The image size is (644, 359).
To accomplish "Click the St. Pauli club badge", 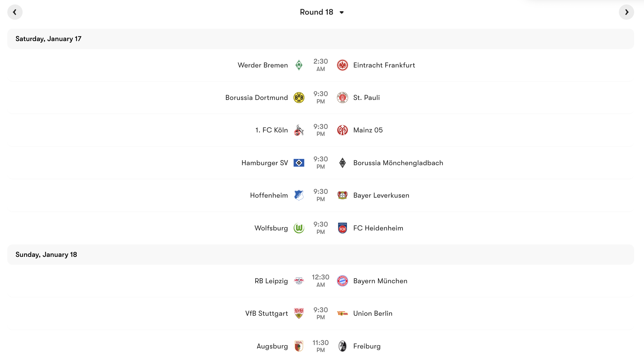I will 342,97.
